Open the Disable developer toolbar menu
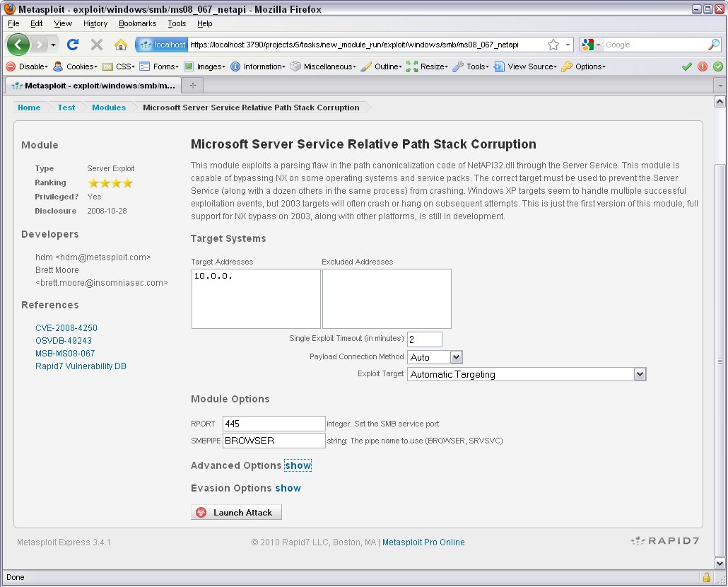The height and width of the screenshot is (587, 728). click(x=28, y=66)
